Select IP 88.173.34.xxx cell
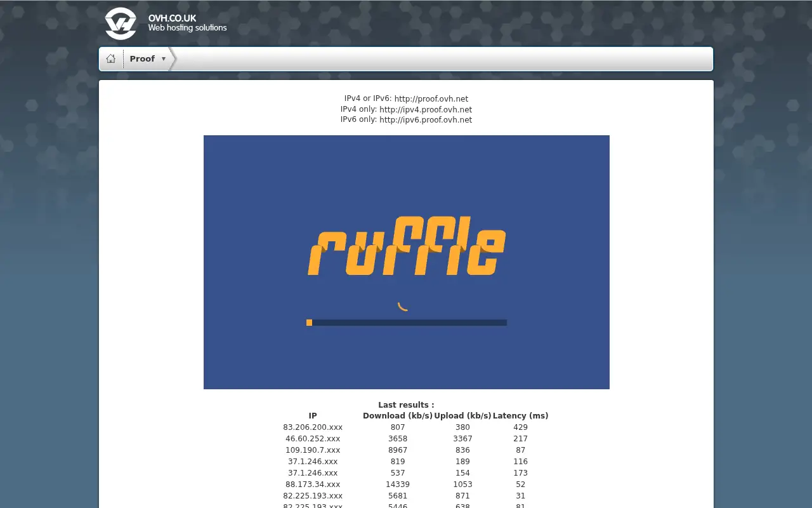This screenshot has width=812, height=508. point(313,485)
